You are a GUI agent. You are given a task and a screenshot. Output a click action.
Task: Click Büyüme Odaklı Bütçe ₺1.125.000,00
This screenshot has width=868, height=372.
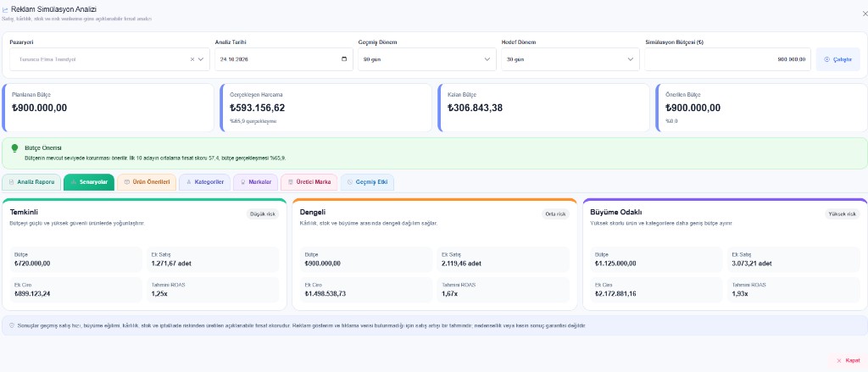point(615,264)
